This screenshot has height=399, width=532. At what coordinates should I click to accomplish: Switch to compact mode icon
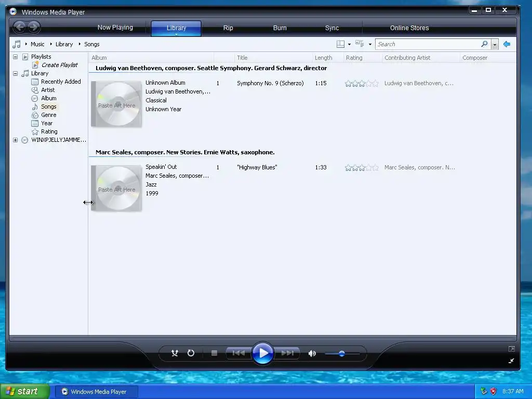(511, 361)
